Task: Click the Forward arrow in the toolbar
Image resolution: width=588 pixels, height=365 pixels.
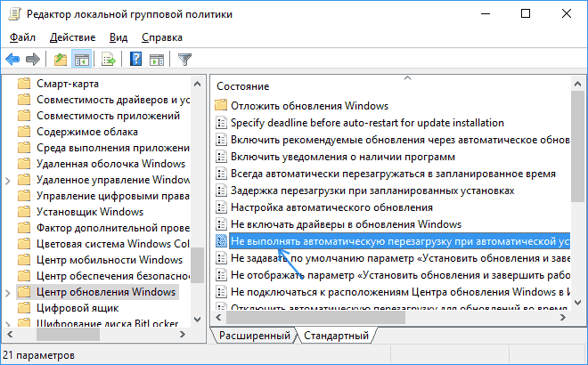Action: (x=33, y=60)
